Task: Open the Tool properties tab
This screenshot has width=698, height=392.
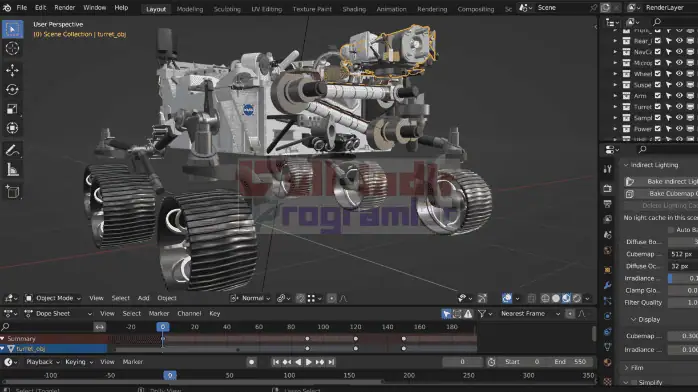Action: coord(608,169)
